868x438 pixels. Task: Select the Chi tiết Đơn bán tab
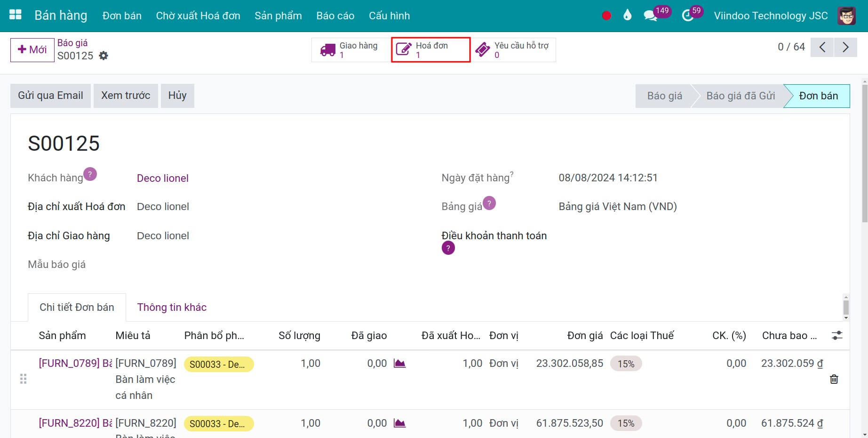(77, 307)
